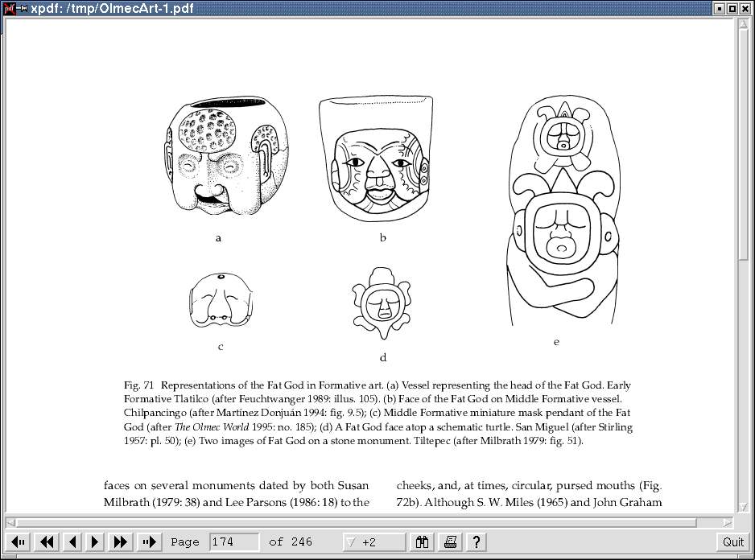The width and height of the screenshot is (755, 560).
Task: Click caption text 'Fig. 71'
Action: coord(138,385)
